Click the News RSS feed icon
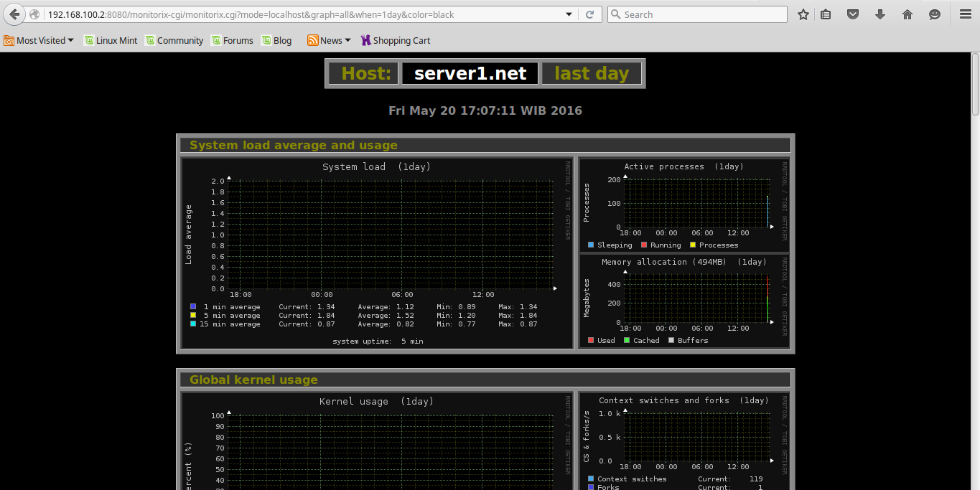The image size is (980, 490). pyautogui.click(x=312, y=41)
